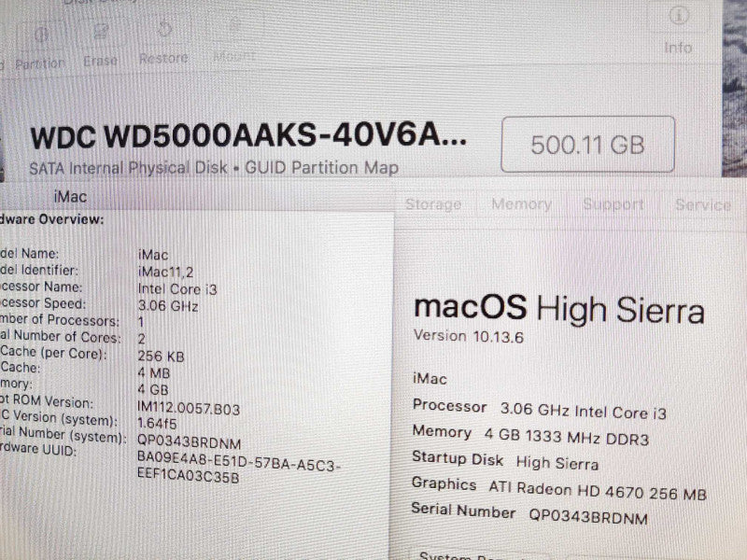Select the Intel Core i3 processor name value

click(177, 289)
